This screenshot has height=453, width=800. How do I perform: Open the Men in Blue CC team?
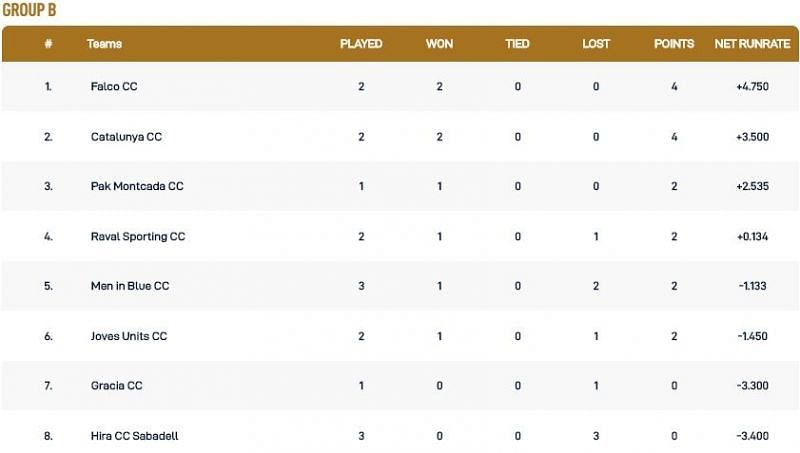click(x=130, y=286)
